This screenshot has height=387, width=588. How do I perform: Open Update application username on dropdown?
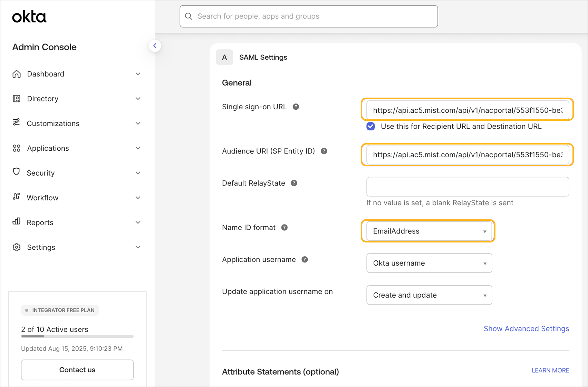click(x=429, y=295)
